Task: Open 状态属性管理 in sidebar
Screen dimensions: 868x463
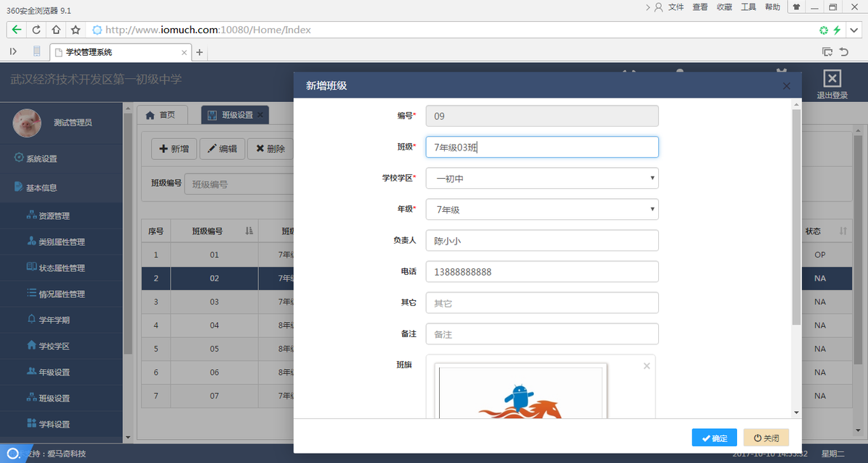Action: (61, 268)
